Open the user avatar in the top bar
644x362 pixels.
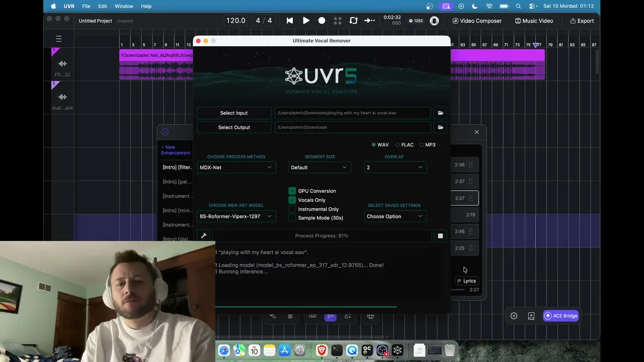click(x=434, y=21)
